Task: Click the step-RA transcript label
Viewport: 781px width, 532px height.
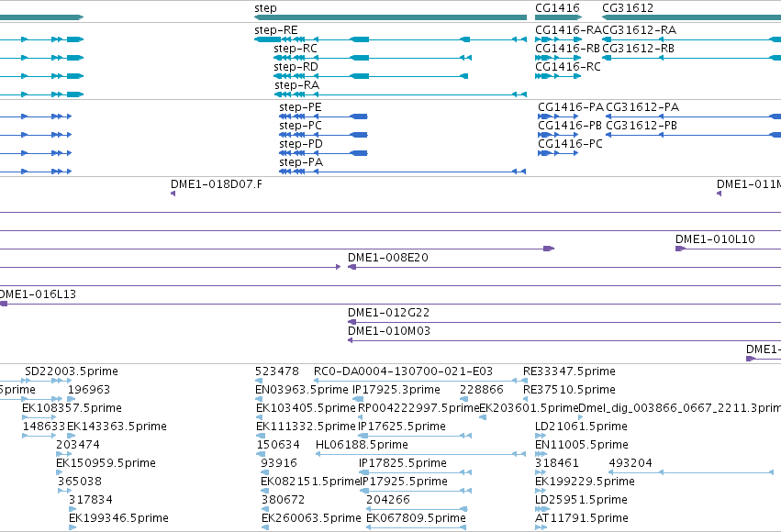Action: point(296,85)
